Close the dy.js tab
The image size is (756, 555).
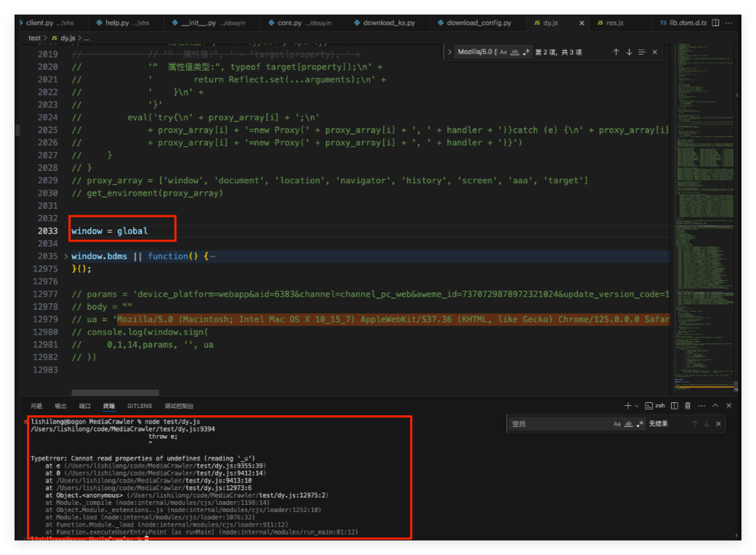pyautogui.click(x=582, y=23)
